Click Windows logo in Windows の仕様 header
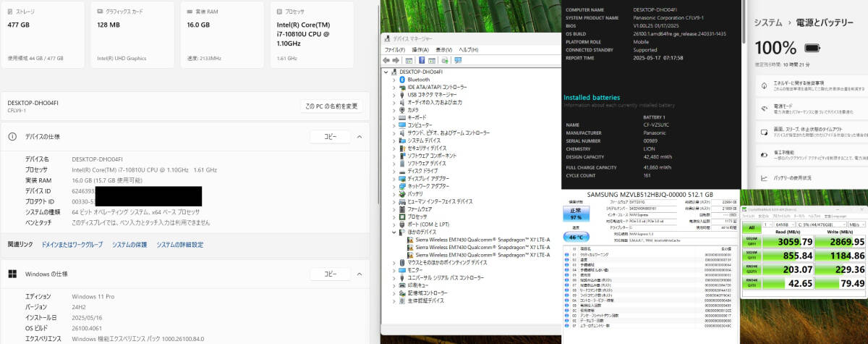Viewport: 868px width, 344px height. 12,274
